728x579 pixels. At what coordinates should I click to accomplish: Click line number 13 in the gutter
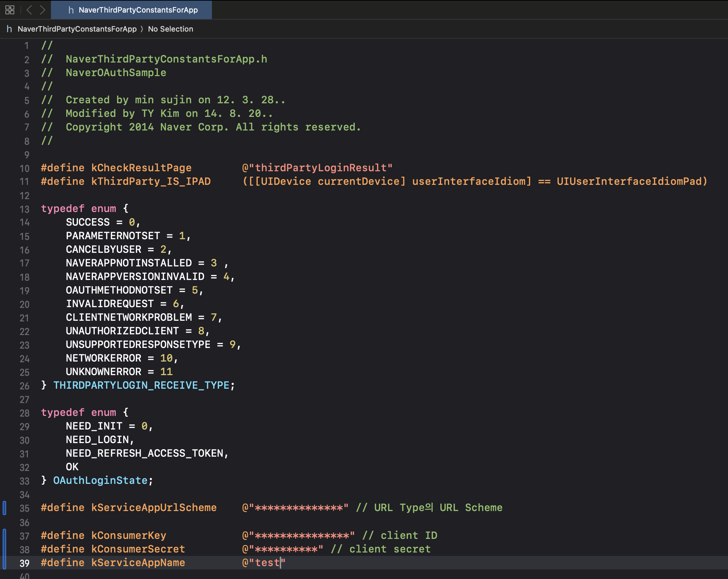(x=24, y=209)
